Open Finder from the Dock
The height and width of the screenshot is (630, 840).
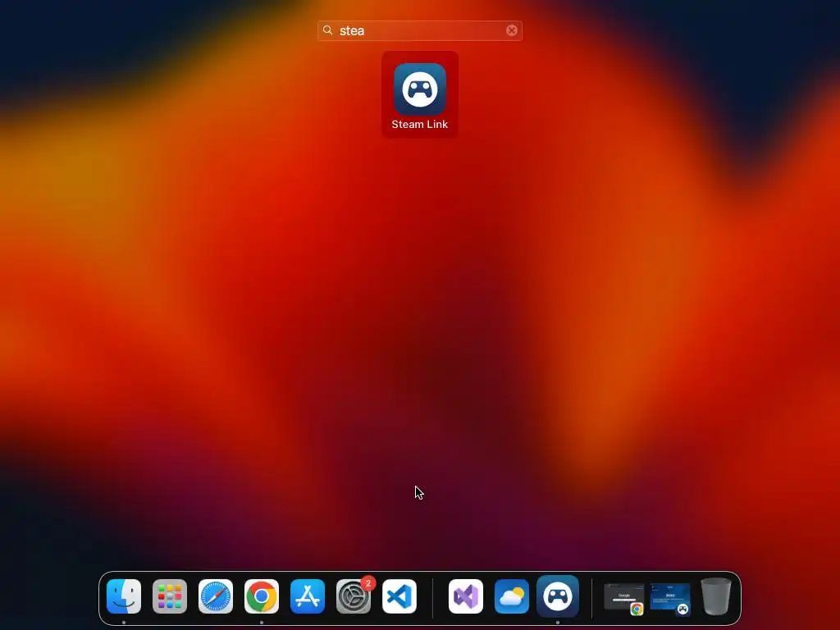124,596
